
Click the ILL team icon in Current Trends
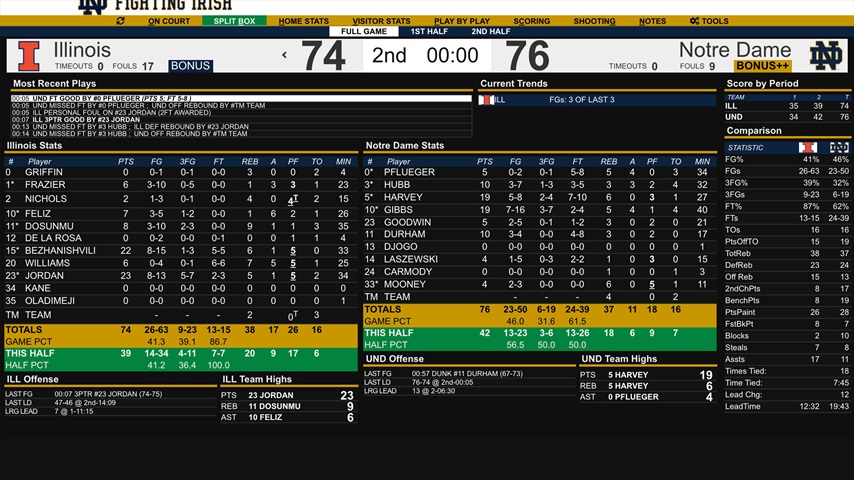(487, 100)
